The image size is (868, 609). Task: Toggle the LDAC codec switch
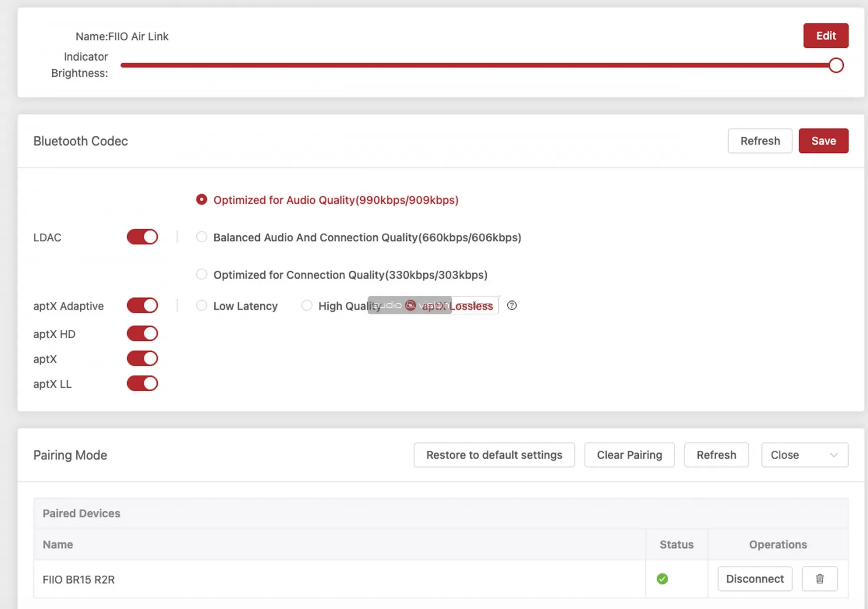142,237
